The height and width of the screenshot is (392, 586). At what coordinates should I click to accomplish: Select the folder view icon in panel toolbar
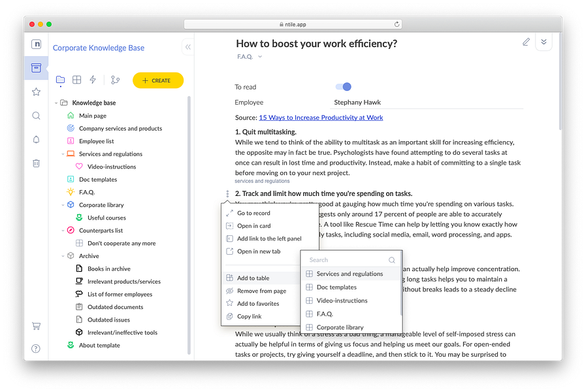coord(60,80)
